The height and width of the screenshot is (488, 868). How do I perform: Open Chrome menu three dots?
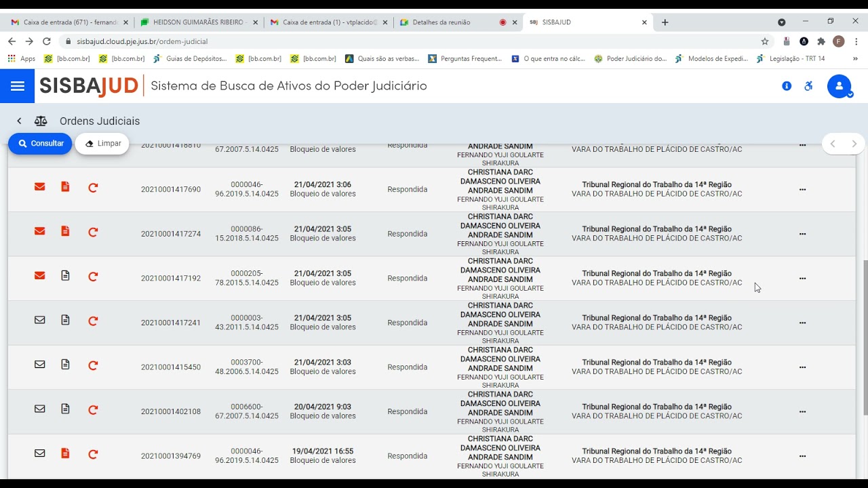[856, 41]
